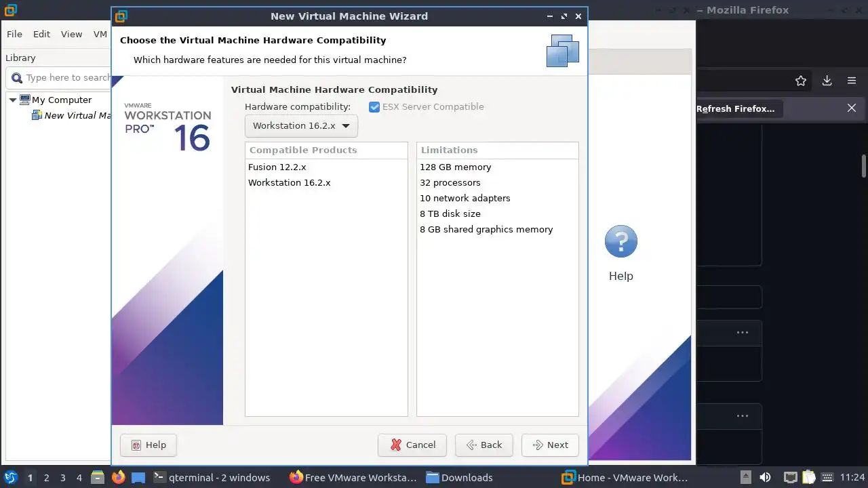Image resolution: width=868 pixels, height=488 pixels.
Task: Select My Computer in the Library tree
Action: [62, 100]
